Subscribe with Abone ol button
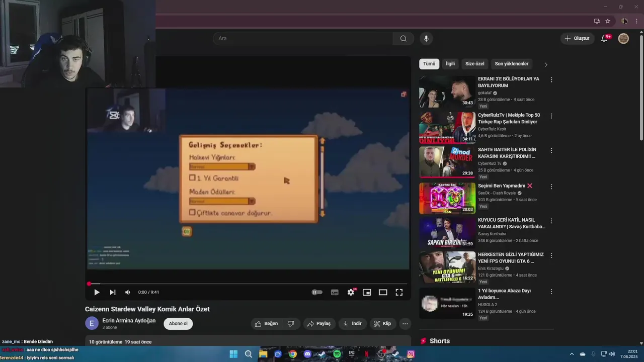The height and width of the screenshot is (362, 644). pyautogui.click(x=178, y=324)
